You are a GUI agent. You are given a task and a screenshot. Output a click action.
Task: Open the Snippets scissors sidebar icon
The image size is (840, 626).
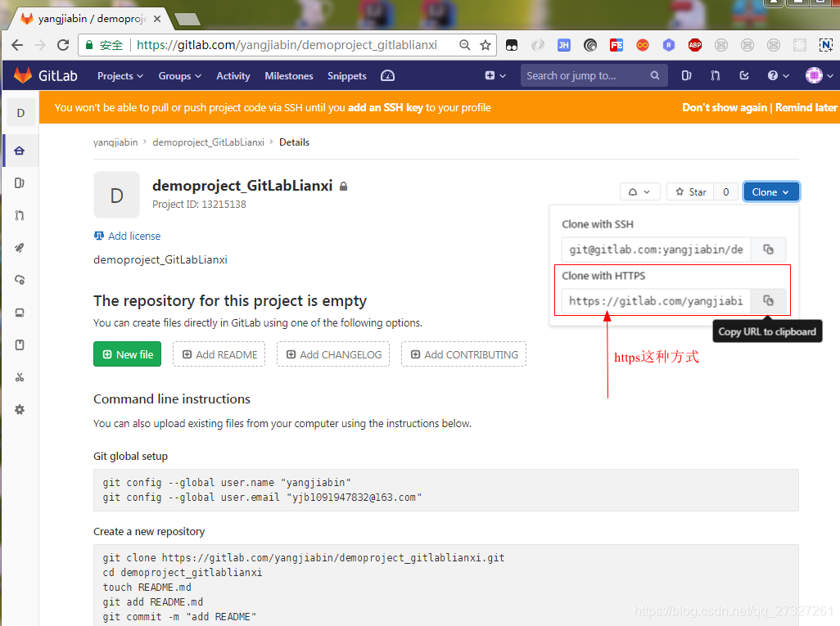[20, 377]
